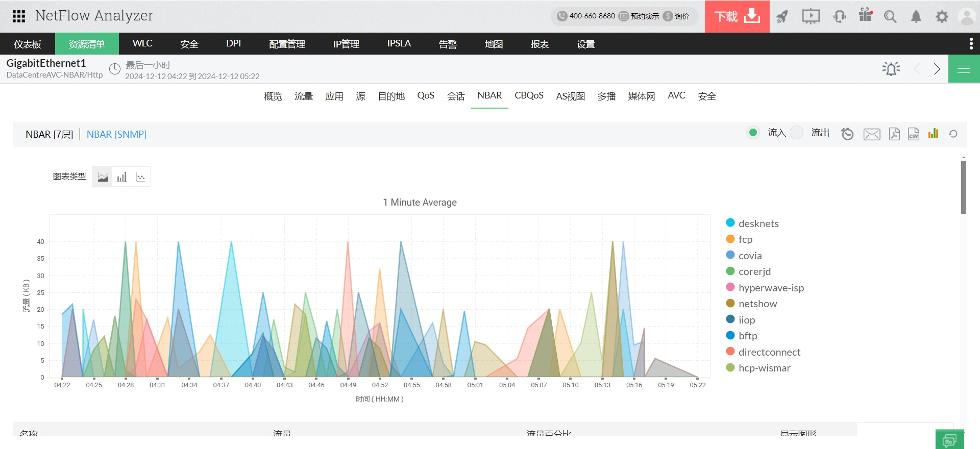This screenshot has width=980, height=449.
Task: Click the notification bell icon
Action: [916, 17]
